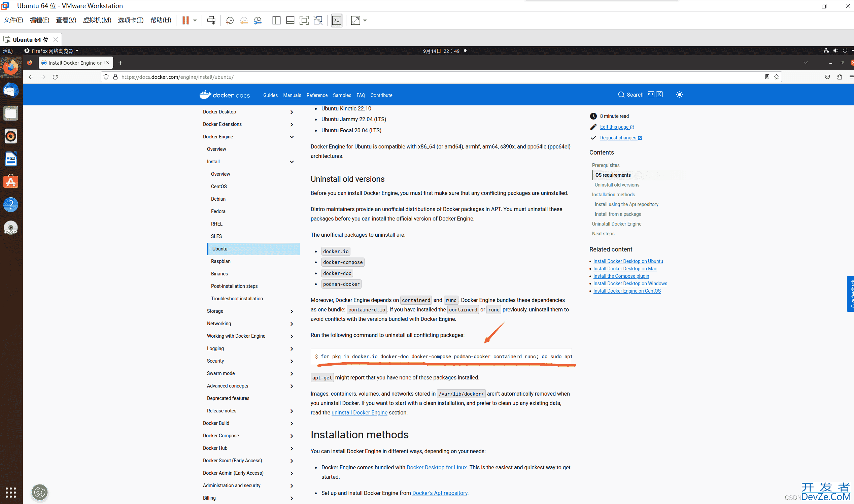Collapse the Install sidebar subsection

(x=292, y=162)
